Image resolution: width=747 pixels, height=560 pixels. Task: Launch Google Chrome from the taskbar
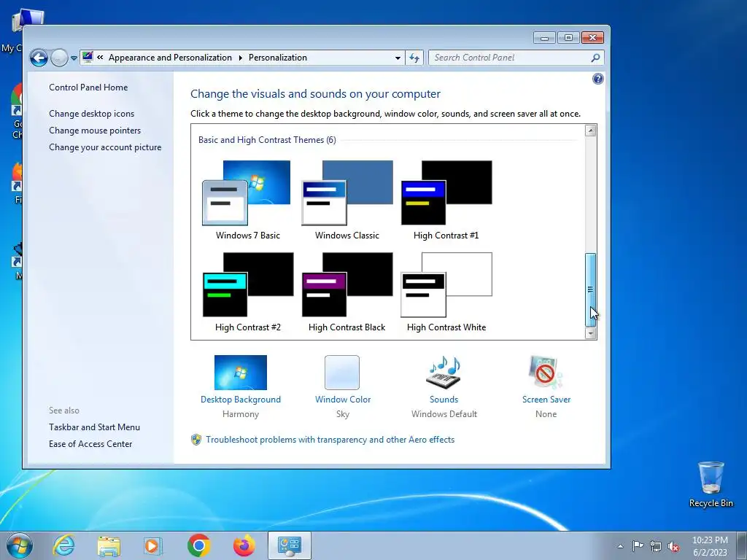[x=198, y=545]
